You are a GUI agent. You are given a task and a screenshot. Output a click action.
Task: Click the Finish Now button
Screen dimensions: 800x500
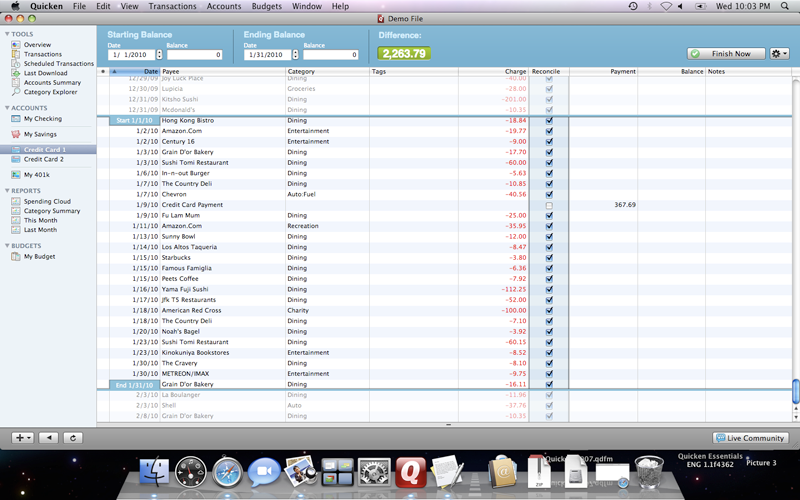point(726,54)
